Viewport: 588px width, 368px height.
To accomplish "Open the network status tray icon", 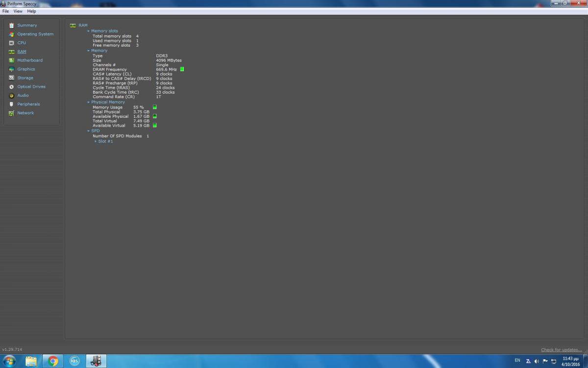I will pos(554,361).
